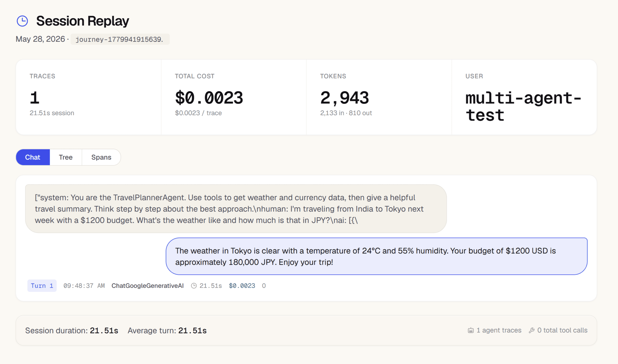The height and width of the screenshot is (364, 618).
Task: Click the 21.51s session subtext
Action: 52,113
